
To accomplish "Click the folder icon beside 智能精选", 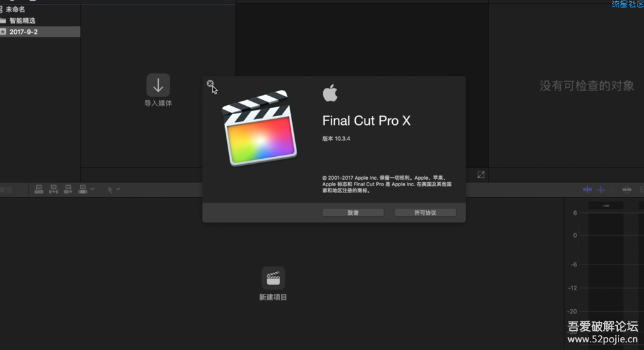I will tap(3, 20).
